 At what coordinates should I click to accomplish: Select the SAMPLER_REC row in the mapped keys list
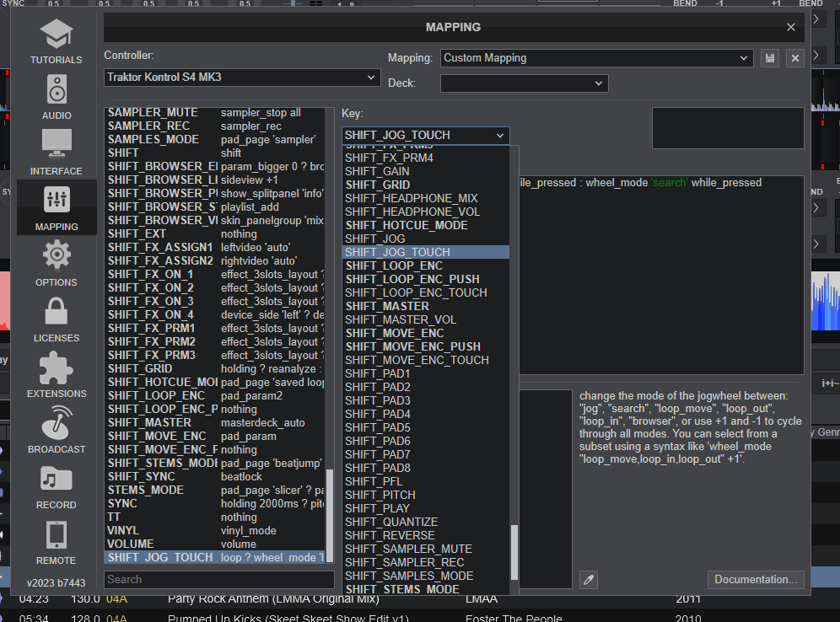215,126
